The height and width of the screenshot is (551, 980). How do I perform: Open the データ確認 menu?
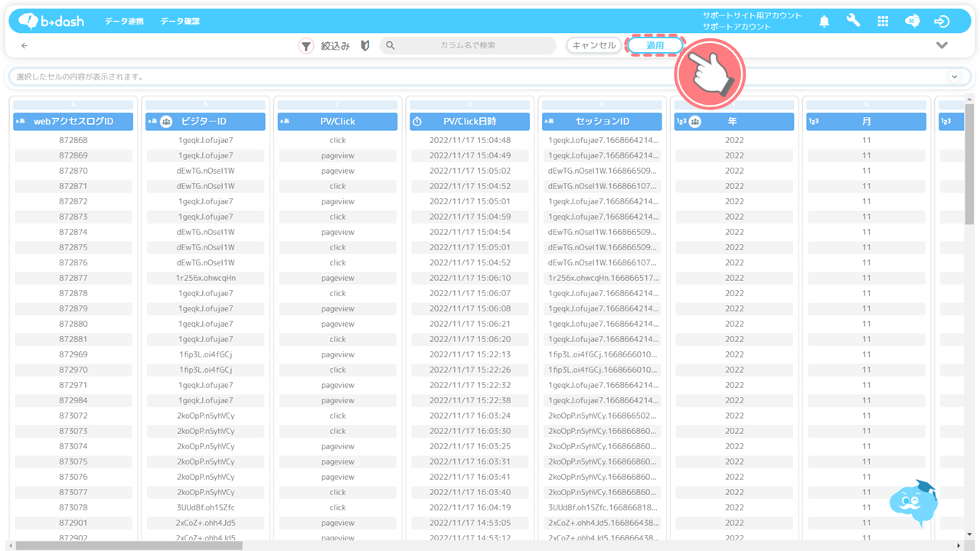tap(180, 21)
